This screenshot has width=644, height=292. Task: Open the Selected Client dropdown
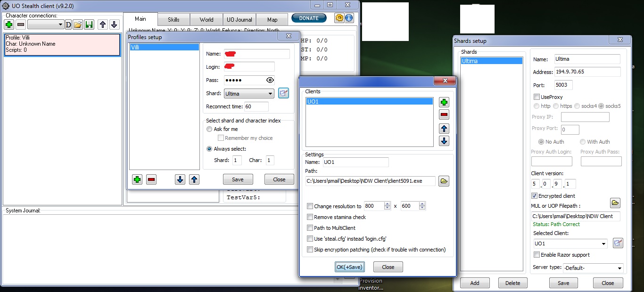570,243
